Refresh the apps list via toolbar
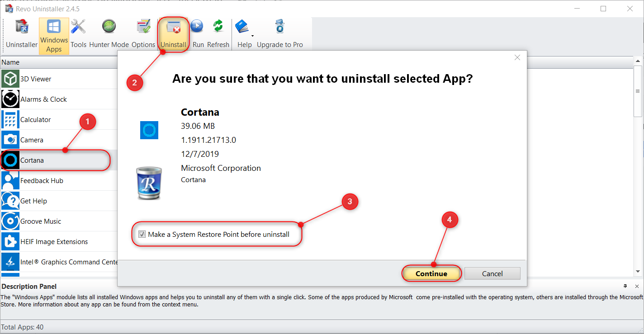The height and width of the screenshot is (334, 644). tap(218, 34)
